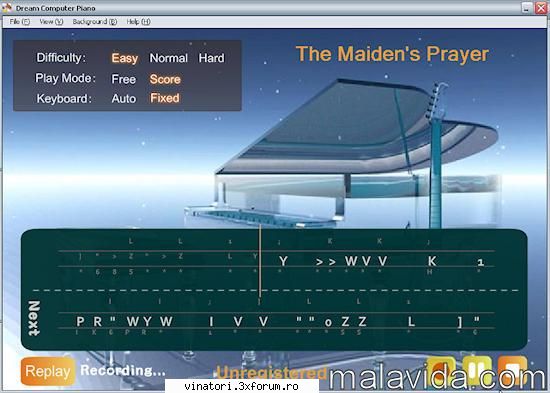Minimize the Dream Computer Piano window

pyautogui.click(x=526, y=8)
